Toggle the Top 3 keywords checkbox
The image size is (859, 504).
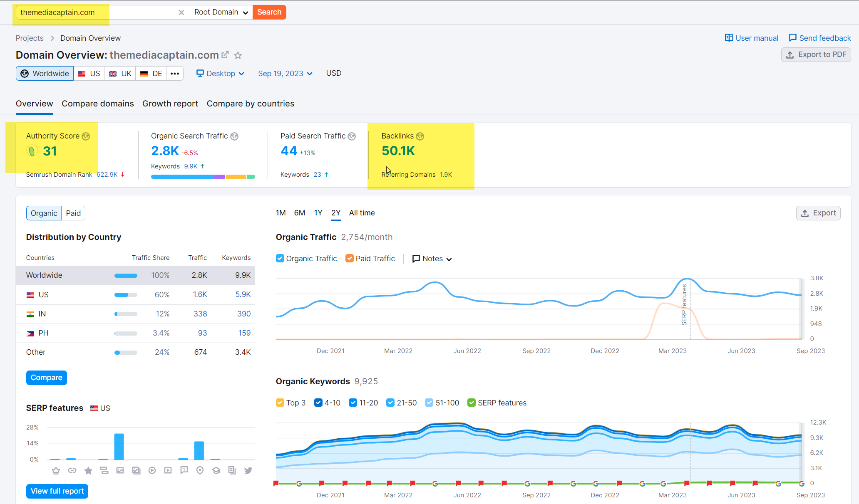tap(280, 403)
